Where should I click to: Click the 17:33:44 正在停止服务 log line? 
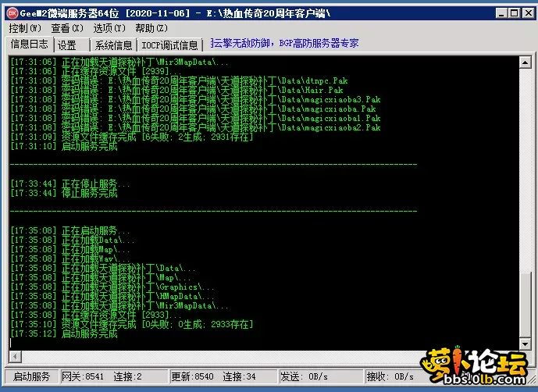tap(70, 184)
